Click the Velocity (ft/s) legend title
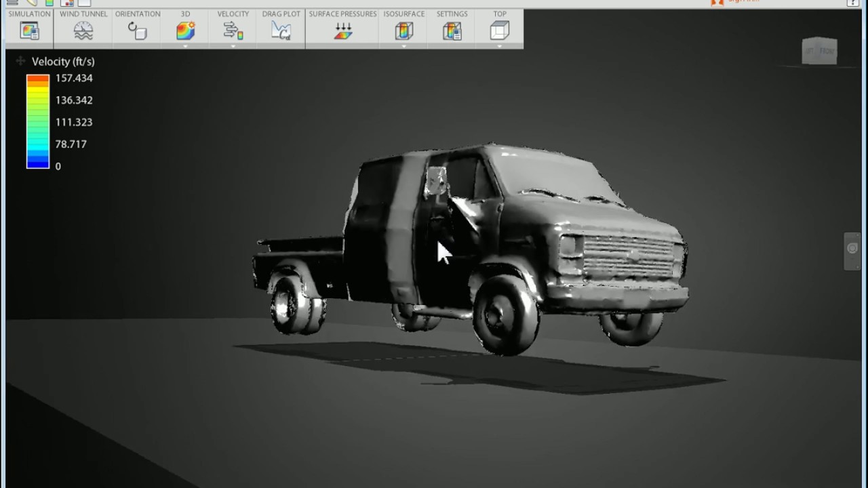The height and width of the screenshot is (488, 868). (63, 62)
